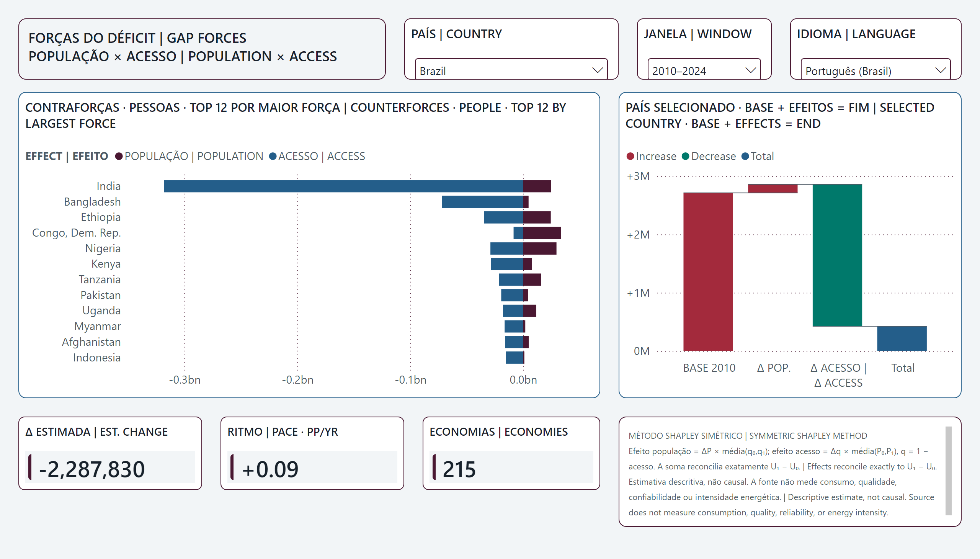Click Bangladesh's blue access bar
This screenshot has width=980, height=559.
[482, 202]
